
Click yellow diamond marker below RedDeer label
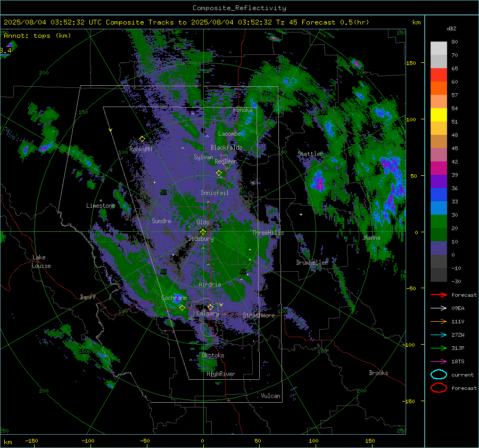(x=219, y=173)
